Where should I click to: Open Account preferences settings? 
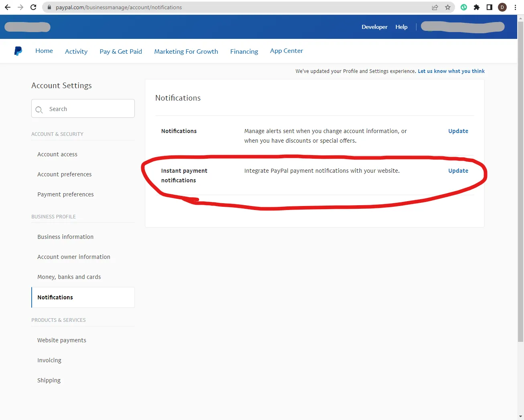(65, 174)
